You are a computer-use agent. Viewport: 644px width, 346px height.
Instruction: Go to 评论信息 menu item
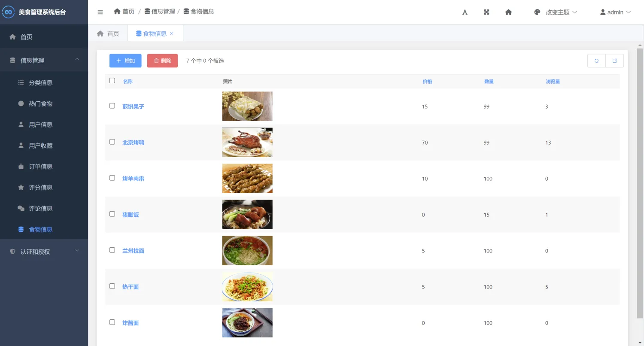point(41,209)
